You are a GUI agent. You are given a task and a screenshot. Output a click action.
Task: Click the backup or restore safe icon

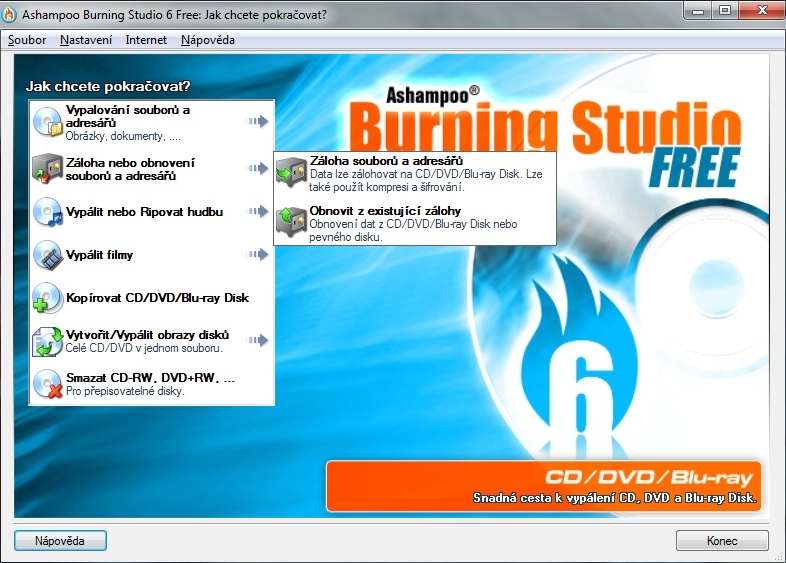click(x=48, y=168)
